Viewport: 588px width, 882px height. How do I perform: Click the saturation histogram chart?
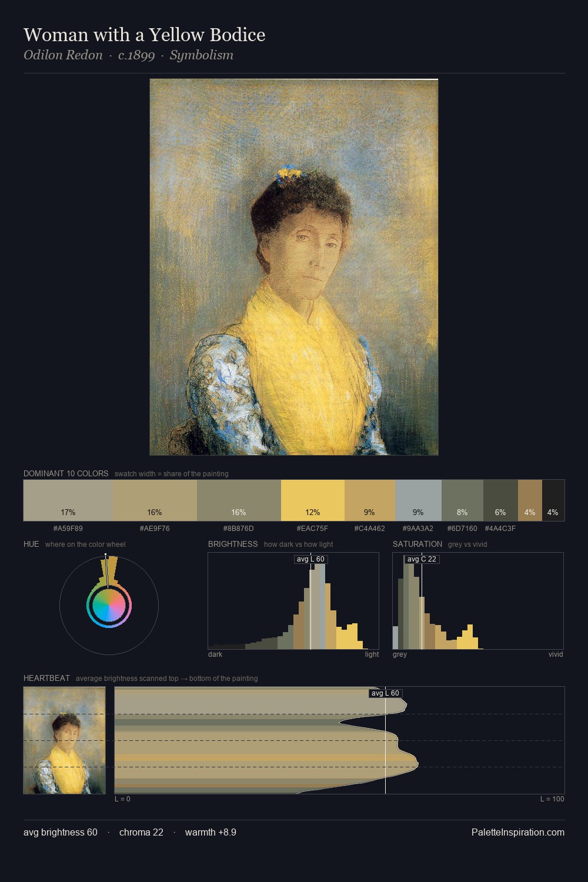tap(478, 601)
